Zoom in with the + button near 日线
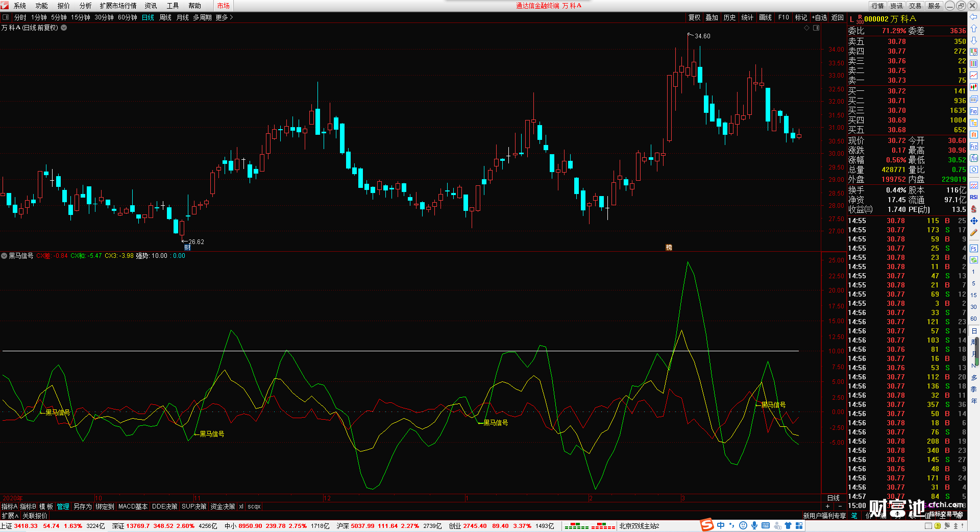 828,506
